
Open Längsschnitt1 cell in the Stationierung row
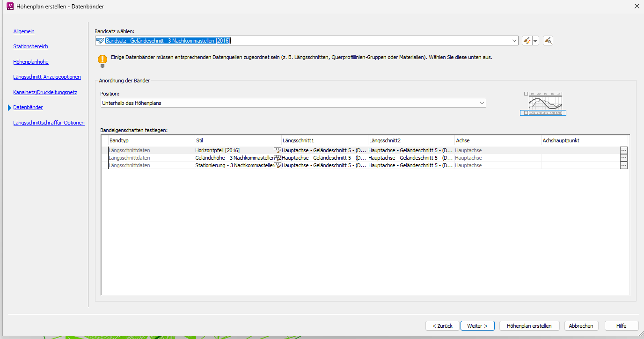[x=324, y=165]
